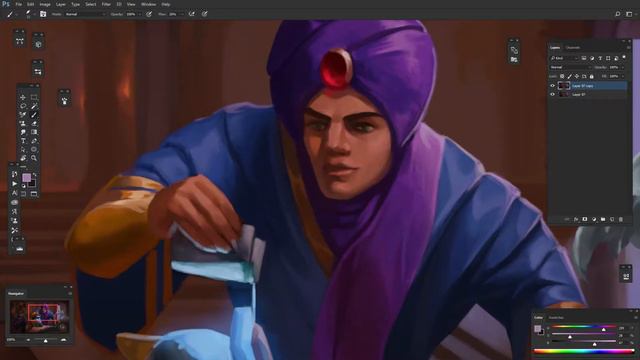Select the Brush tool in the toolbox
This screenshot has height=360, width=640.
[34, 115]
